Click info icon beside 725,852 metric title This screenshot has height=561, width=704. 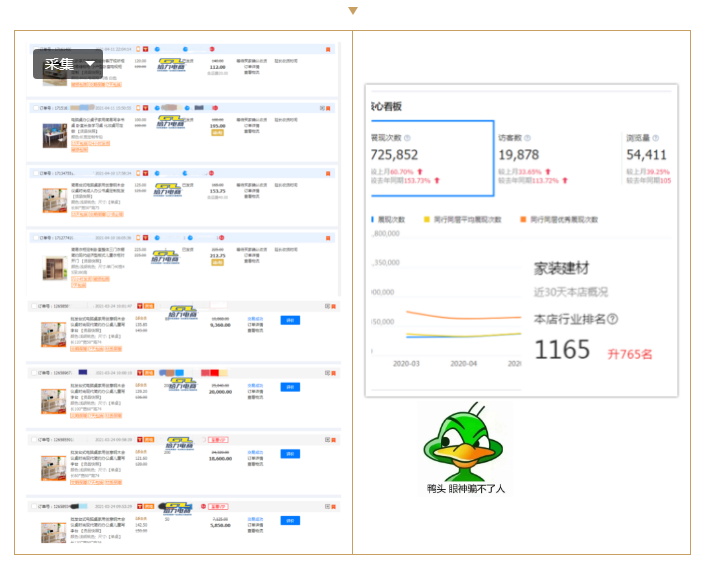[x=407, y=138]
